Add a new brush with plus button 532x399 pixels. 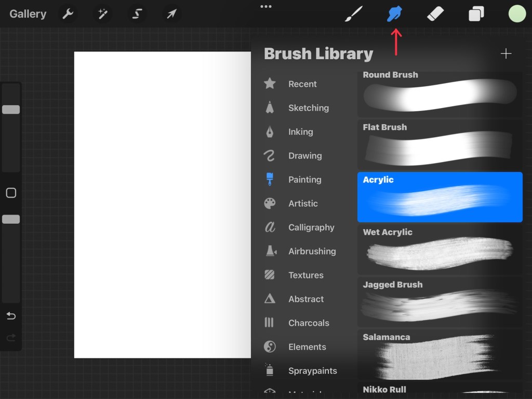coord(506,54)
